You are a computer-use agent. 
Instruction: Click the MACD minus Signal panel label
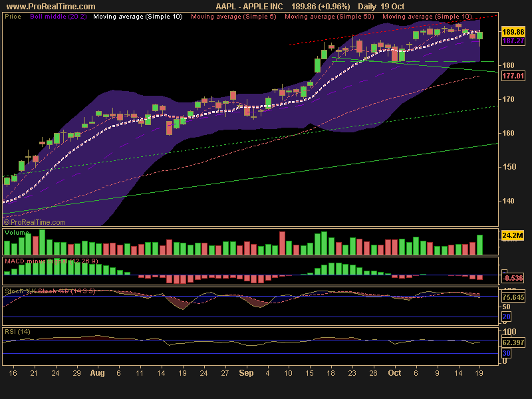pyautogui.click(x=51, y=261)
